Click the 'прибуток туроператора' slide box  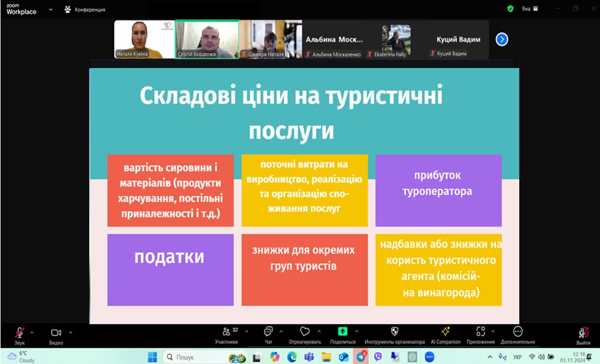point(439,190)
